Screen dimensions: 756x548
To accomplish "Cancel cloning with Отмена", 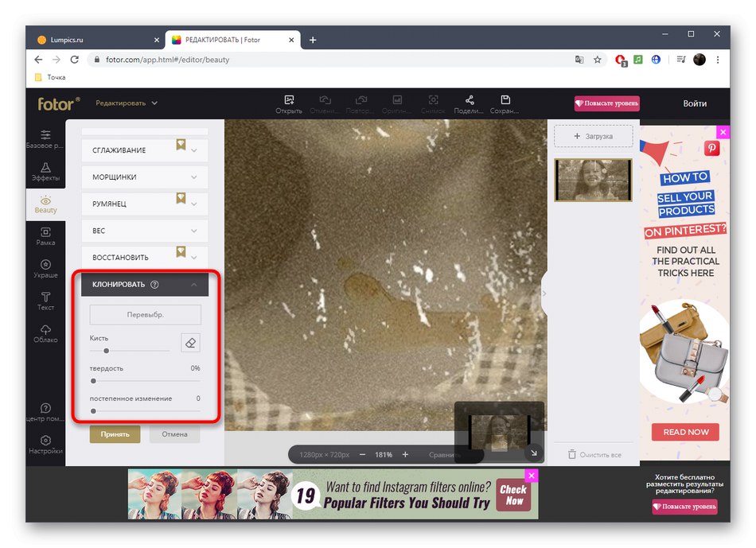I will tap(174, 434).
